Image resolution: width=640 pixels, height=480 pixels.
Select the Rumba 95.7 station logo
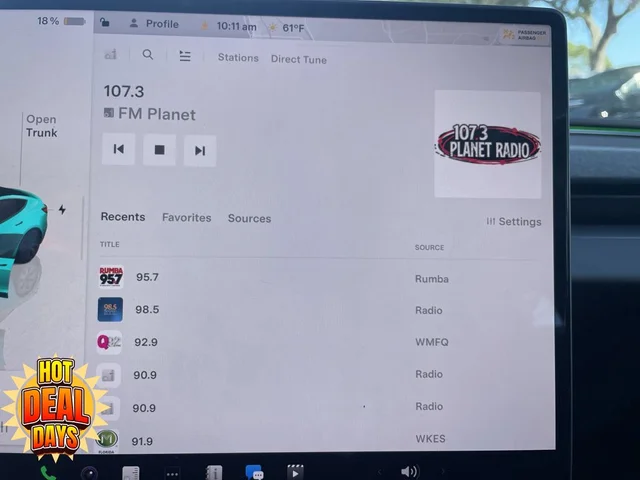111,276
